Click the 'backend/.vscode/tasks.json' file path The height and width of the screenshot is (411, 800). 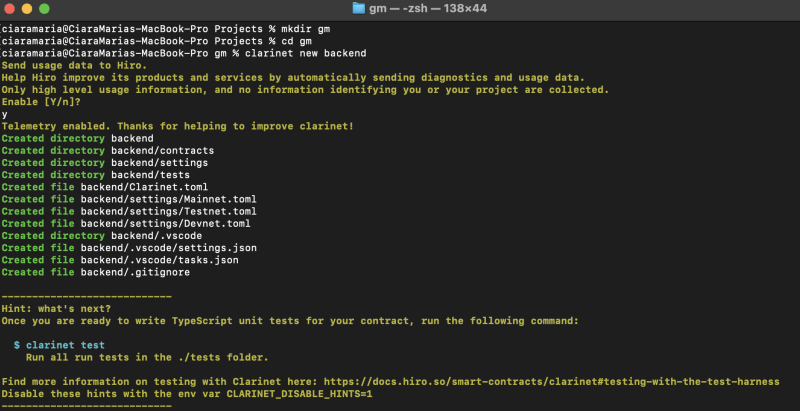click(159, 260)
